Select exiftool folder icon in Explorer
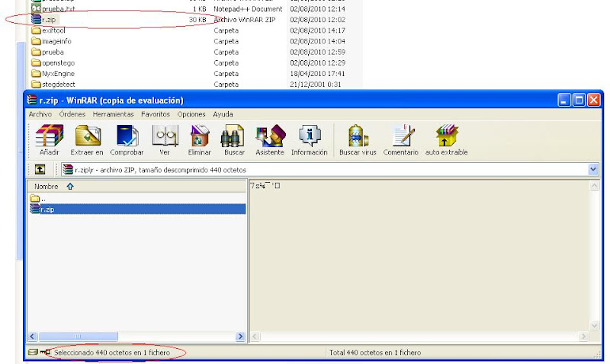Screen dimensions: 610x364 coord(36,30)
